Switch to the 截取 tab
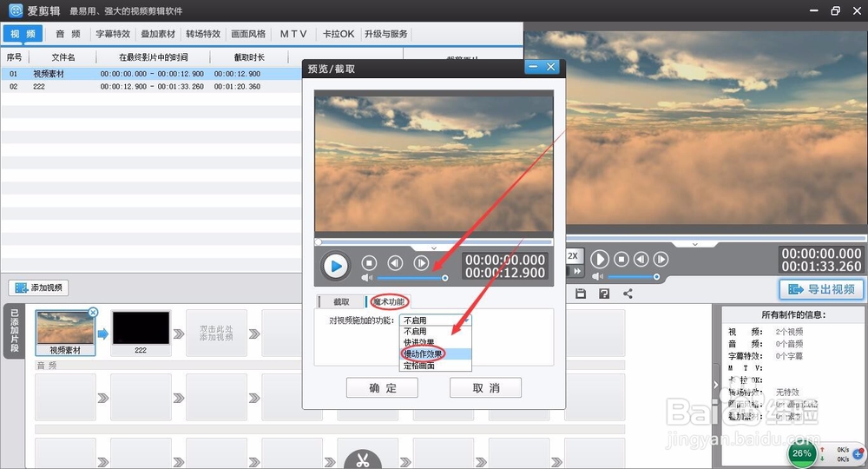Image resolution: width=868 pixels, height=469 pixels. 341,301
